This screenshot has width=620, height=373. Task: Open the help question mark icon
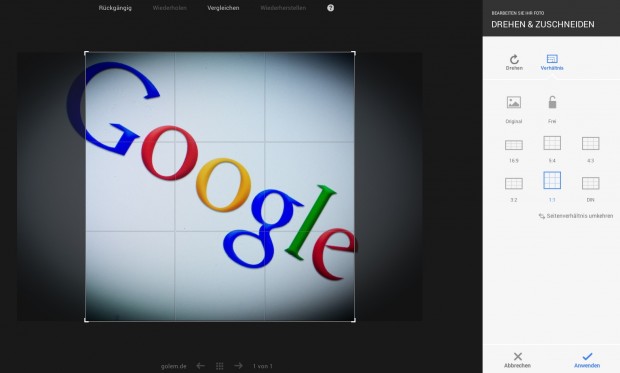click(331, 8)
